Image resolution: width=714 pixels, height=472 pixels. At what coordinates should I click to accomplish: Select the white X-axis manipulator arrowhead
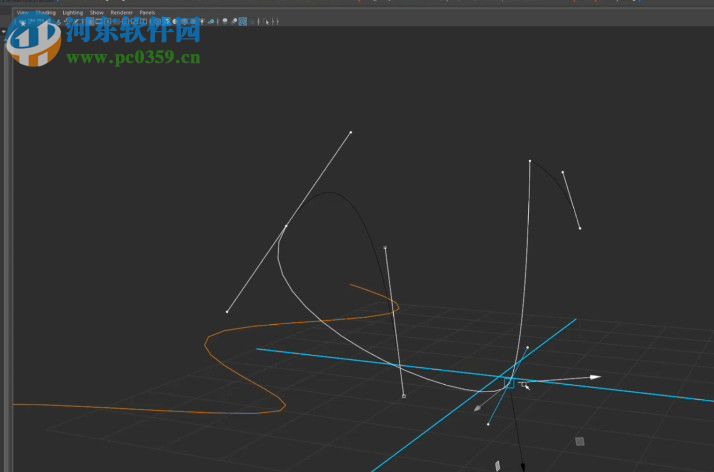tap(596, 377)
